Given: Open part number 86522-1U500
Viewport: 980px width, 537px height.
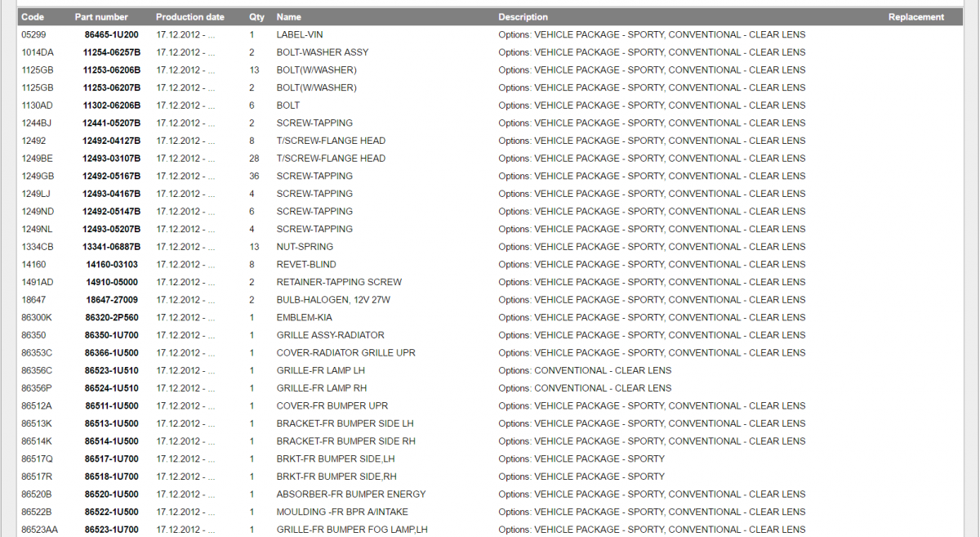Looking at the screenshot, I should 112,512.
